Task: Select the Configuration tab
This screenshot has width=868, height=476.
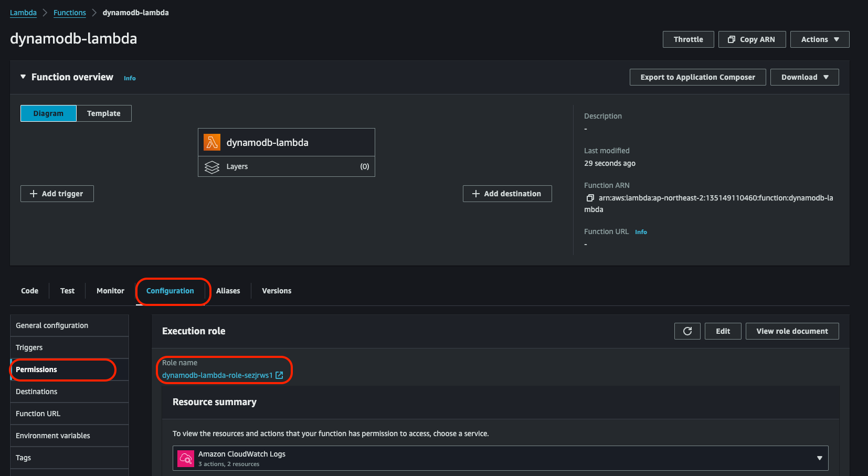Action: tap(170, 291)
